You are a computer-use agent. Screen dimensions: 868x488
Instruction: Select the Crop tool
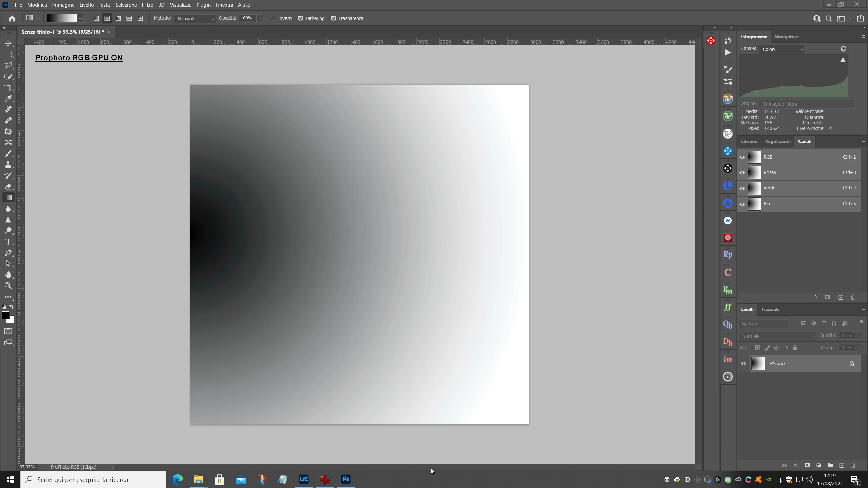tap(8, 87)
